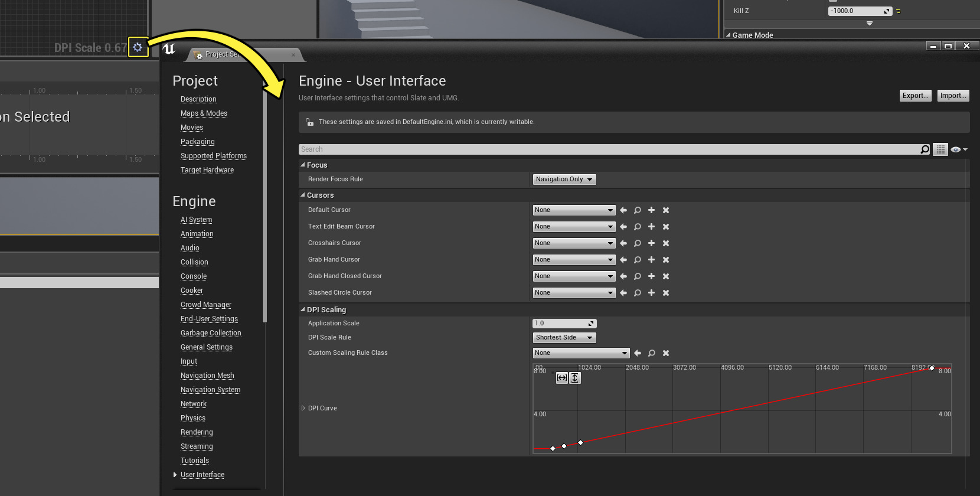980x496 pixels.
Task: Select the User Interface settings page
Action: click(202, 475)
